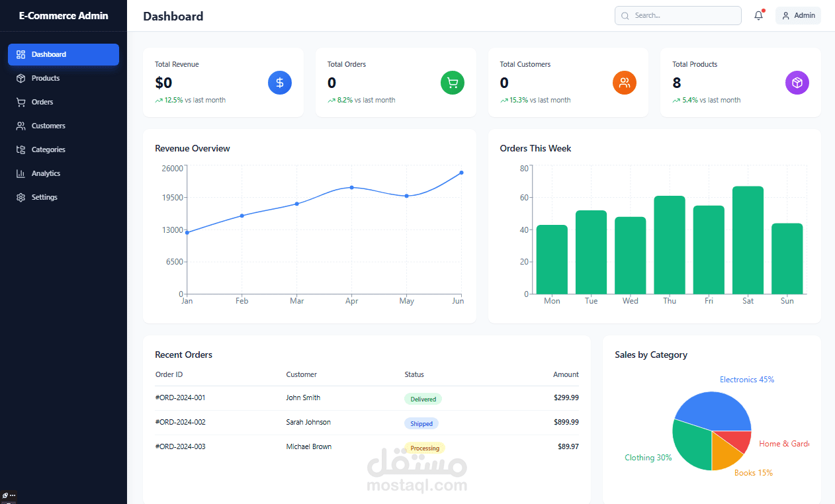Viewport: 835px width, 504px height.
Task: Click the search magnifier icon in the top bar
Action: coord(625,15)
